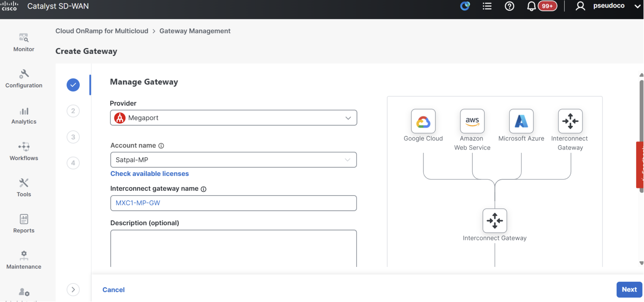Click the Account name info icon
Viewport: 644px width, 302px height.
pos(161,146)
